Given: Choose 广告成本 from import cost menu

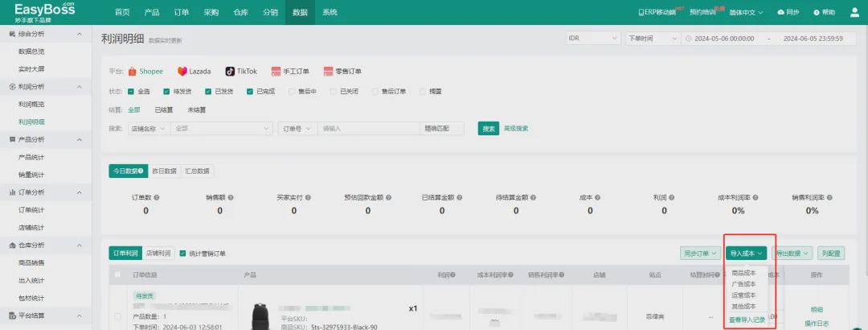Looking at the screenshot, I should (x=743, y=284).
